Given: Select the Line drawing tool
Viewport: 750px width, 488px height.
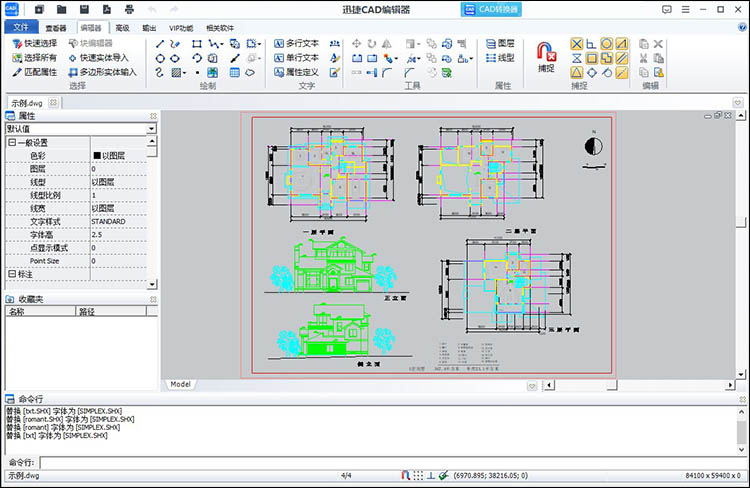Looking at the screenshot, I should point(160,44).
